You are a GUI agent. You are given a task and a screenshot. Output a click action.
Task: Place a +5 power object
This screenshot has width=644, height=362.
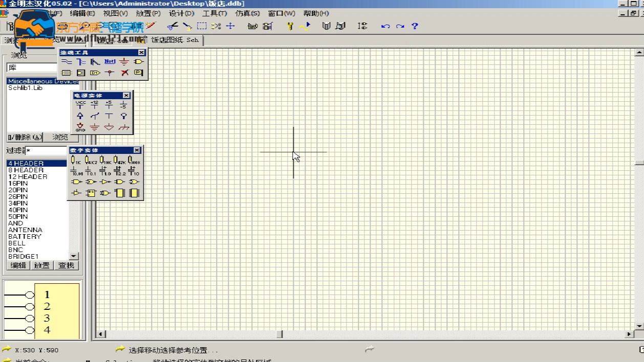tap(109, 105)
